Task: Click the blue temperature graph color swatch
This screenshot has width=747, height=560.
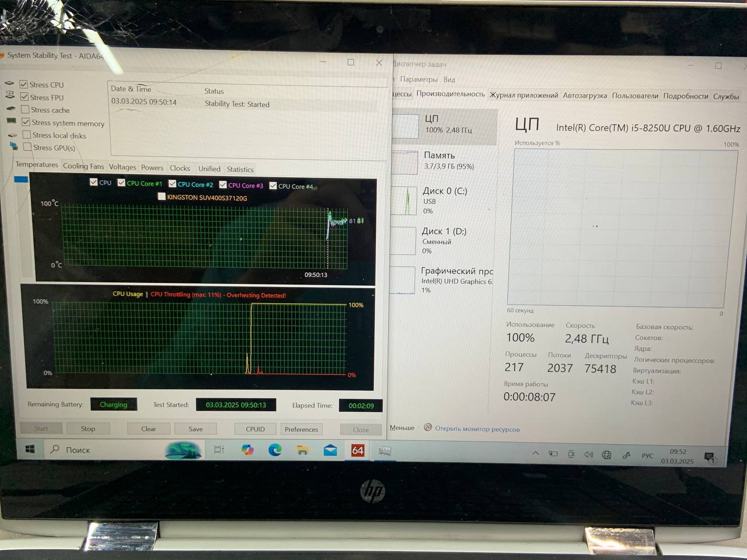Action: click(21, 179)
